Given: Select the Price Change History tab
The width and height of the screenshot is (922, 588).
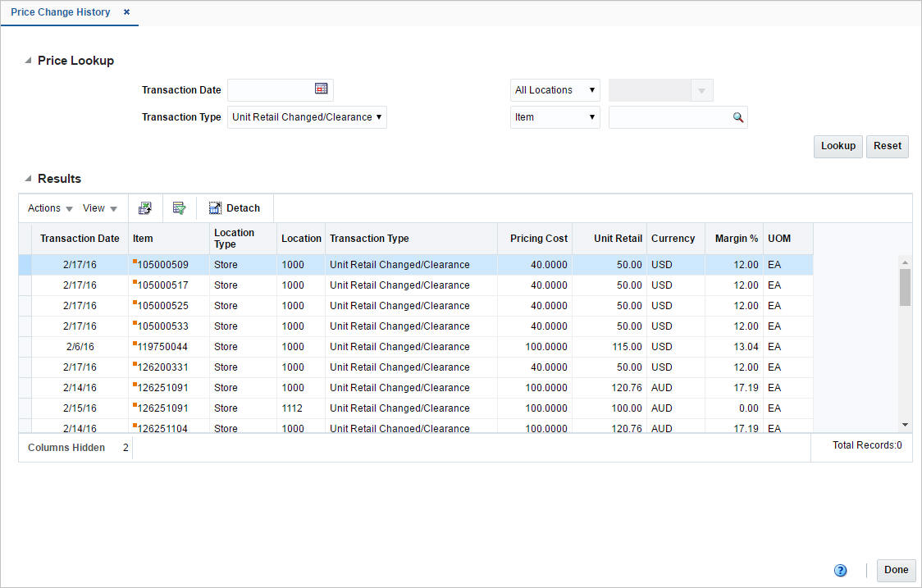Looking at the screenshot, I should pyautogui.click(x=60, y=11).
